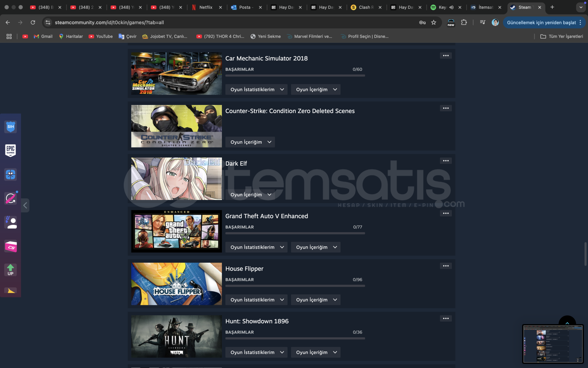
Task: Open a new browser tab
Action: tap(552, 7)
